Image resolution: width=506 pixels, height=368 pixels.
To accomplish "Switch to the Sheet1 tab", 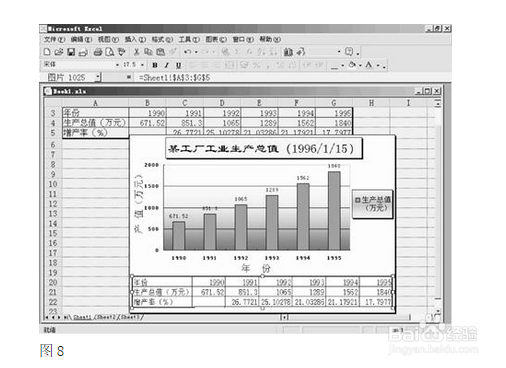I will [82, 317].
